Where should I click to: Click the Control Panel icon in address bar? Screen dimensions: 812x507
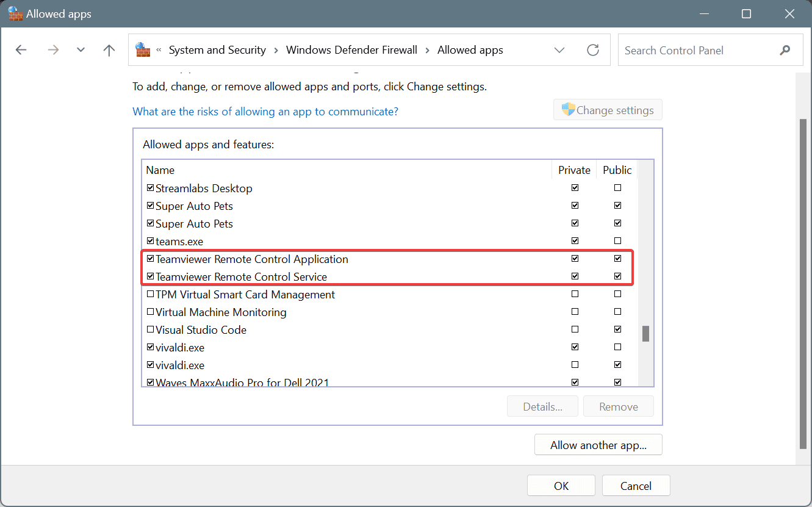tap(143, 50)
